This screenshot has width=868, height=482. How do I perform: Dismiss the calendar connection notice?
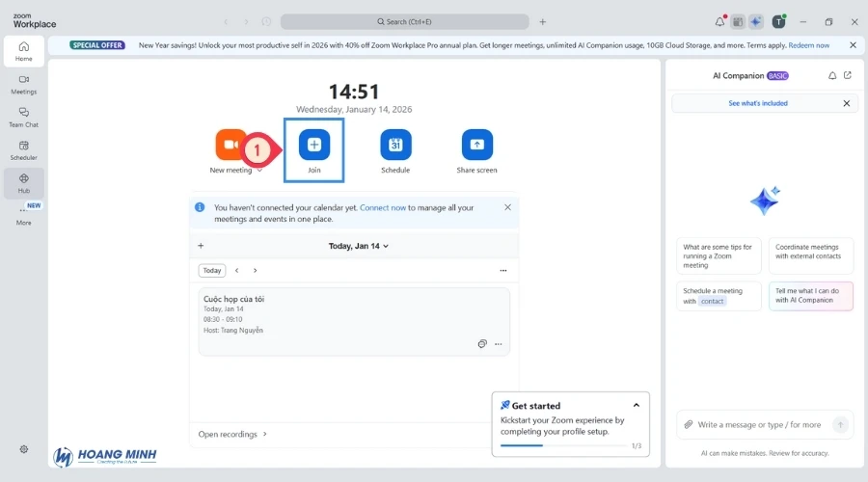click(507, 207)
